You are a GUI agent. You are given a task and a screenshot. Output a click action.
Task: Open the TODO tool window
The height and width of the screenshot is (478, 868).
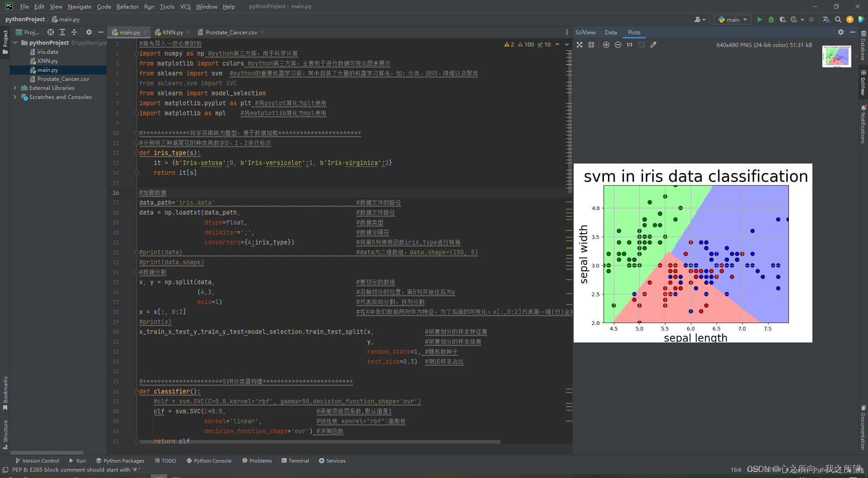point(165,460)
